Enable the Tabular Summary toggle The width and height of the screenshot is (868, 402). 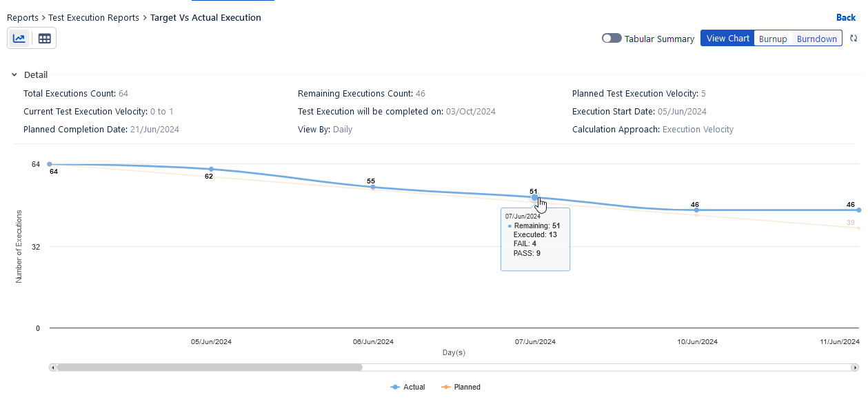click(611, 39)
